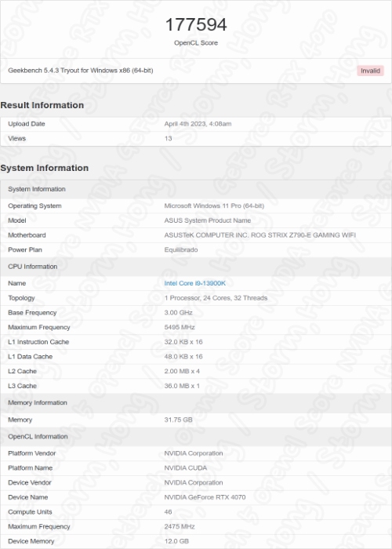Click the 'Operating System' label

point(34,205)
